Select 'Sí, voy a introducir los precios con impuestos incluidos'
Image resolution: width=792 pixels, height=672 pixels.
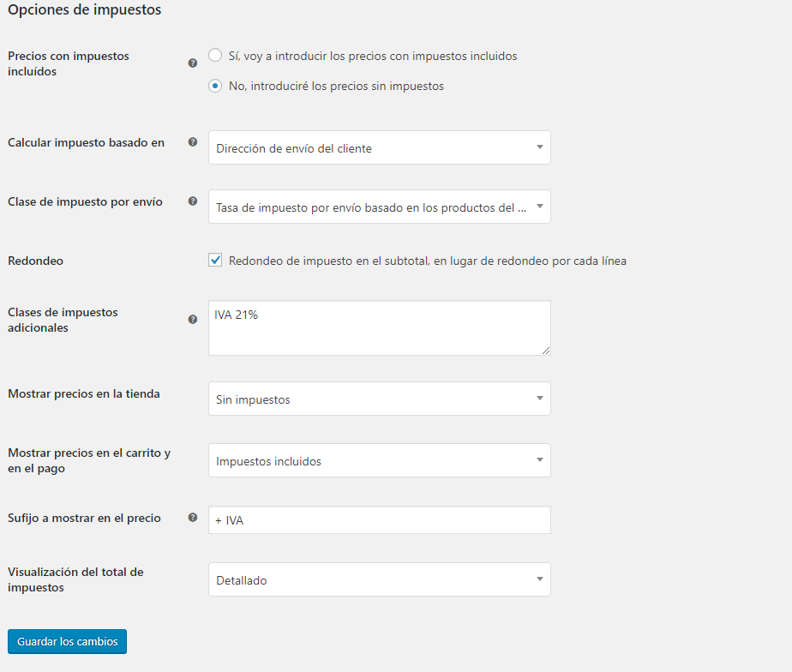[x=215, y=55]
